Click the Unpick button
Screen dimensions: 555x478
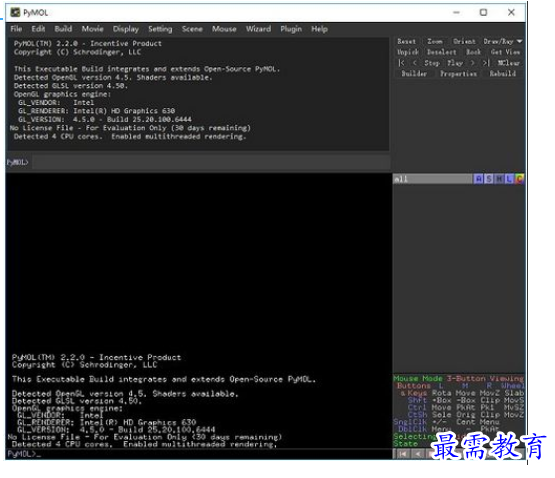point(408,52)
